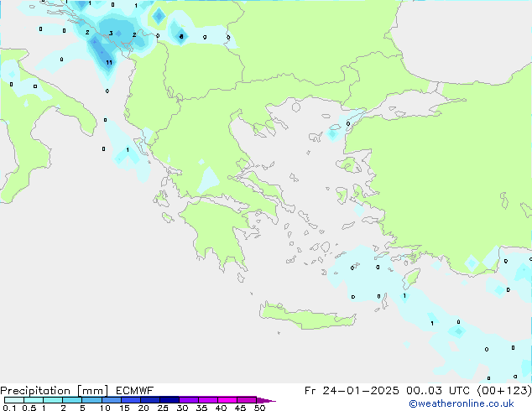Click the 20–25 mm legend color swatch
This screenshot has width=532, height=411.
click(150, 400)
